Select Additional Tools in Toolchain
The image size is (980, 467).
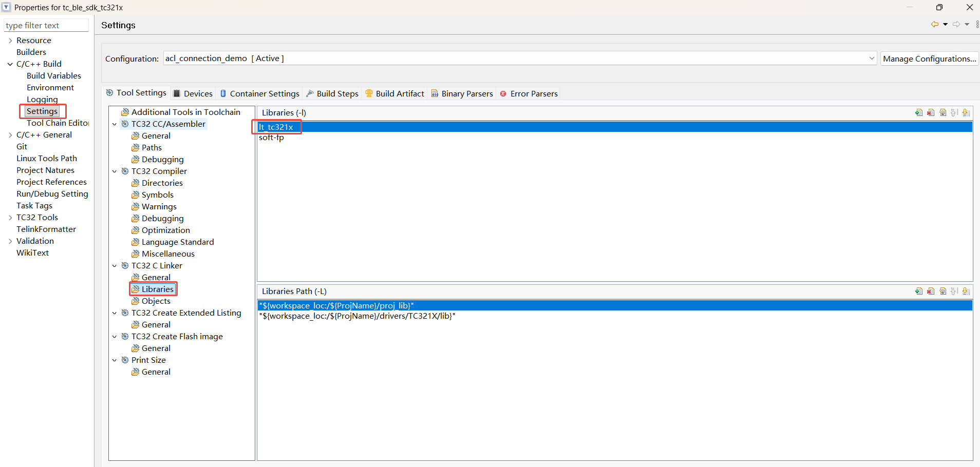[x=181, y=112]
